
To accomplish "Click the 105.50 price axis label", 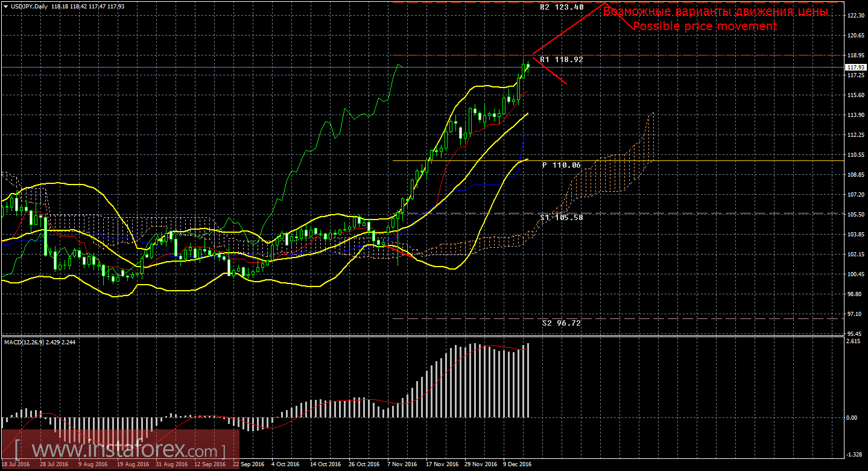I will coord(856,214).
